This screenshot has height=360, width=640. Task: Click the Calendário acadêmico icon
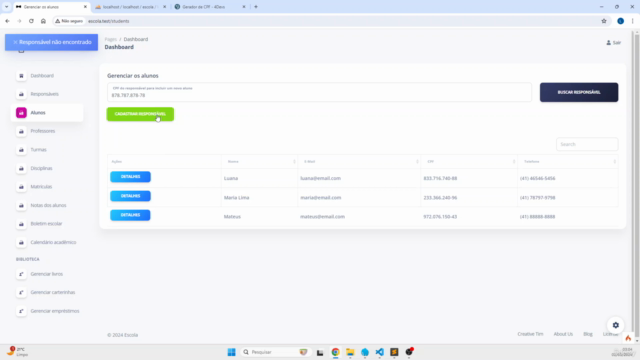coord(21,242)
